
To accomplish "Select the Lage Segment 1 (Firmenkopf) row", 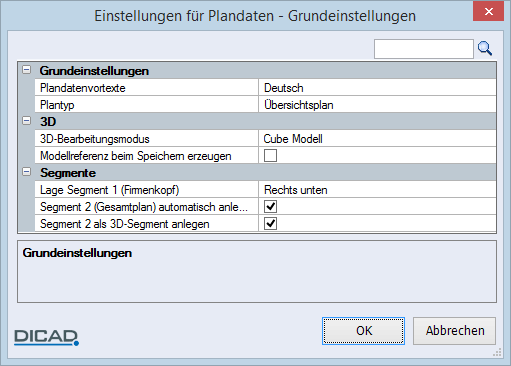I will [x=265, y=190].
